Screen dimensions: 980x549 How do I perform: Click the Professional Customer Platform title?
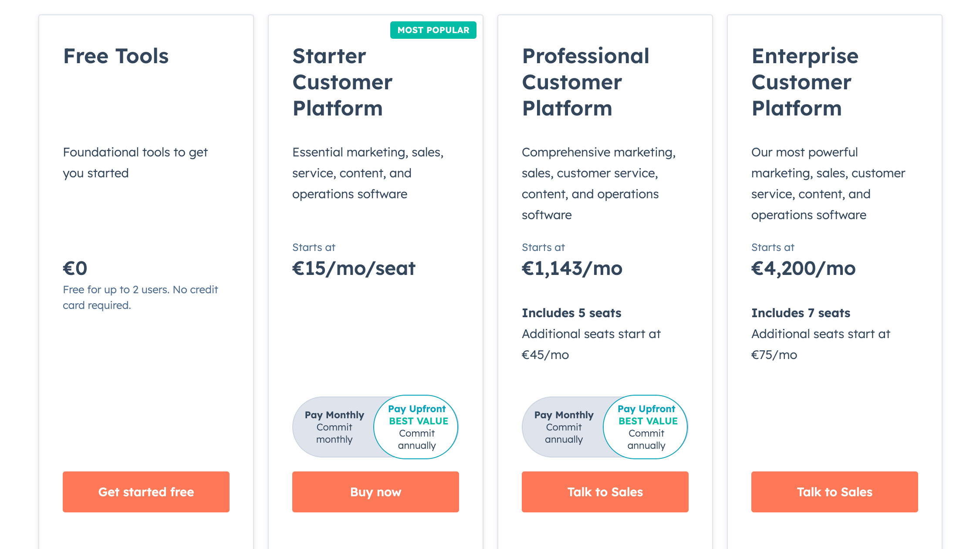pos(585,82)
